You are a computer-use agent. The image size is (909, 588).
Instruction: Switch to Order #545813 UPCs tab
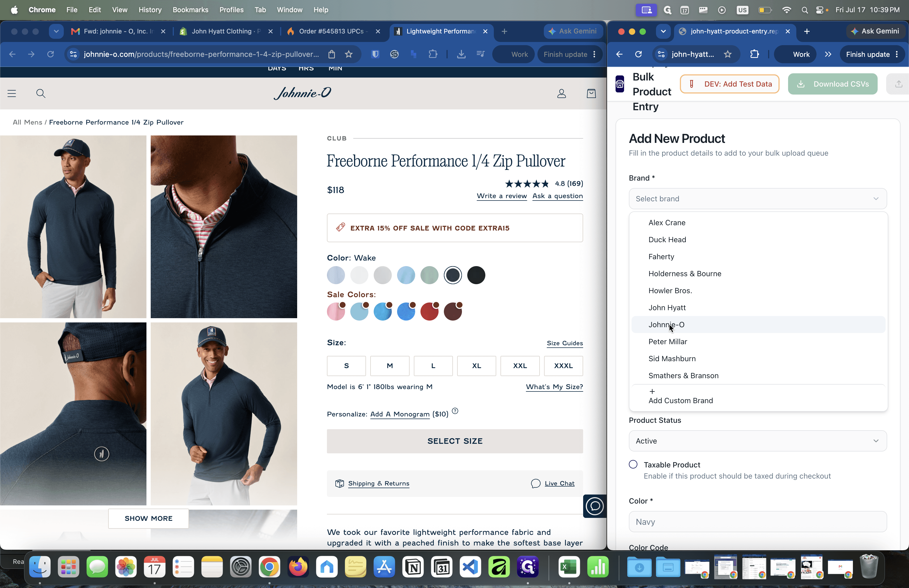[333, 31]
